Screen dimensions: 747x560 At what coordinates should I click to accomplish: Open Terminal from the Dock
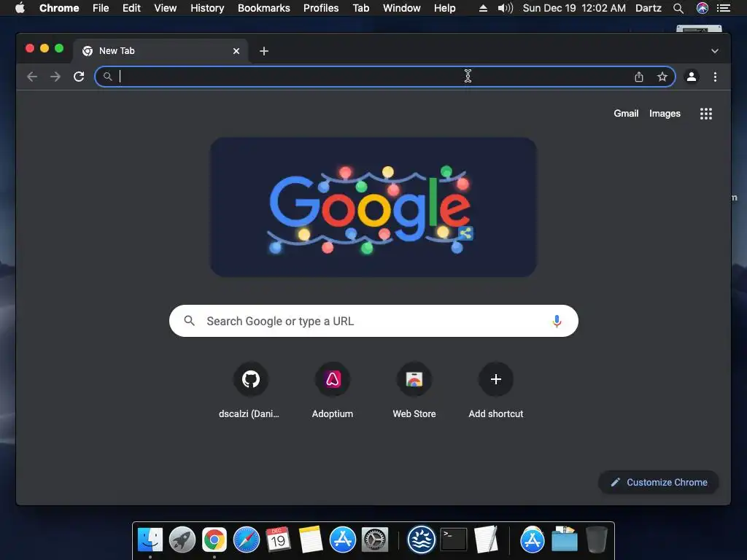click(x=454, y=540)
